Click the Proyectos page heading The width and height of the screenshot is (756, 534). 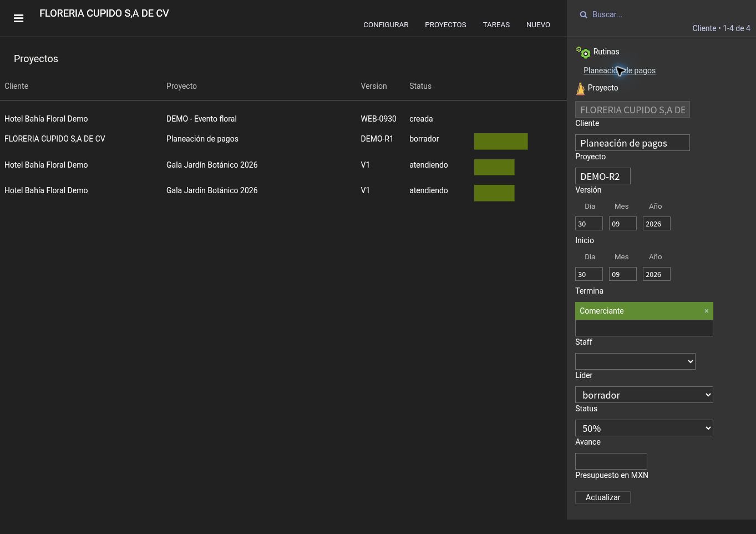(x=36, y=59)
